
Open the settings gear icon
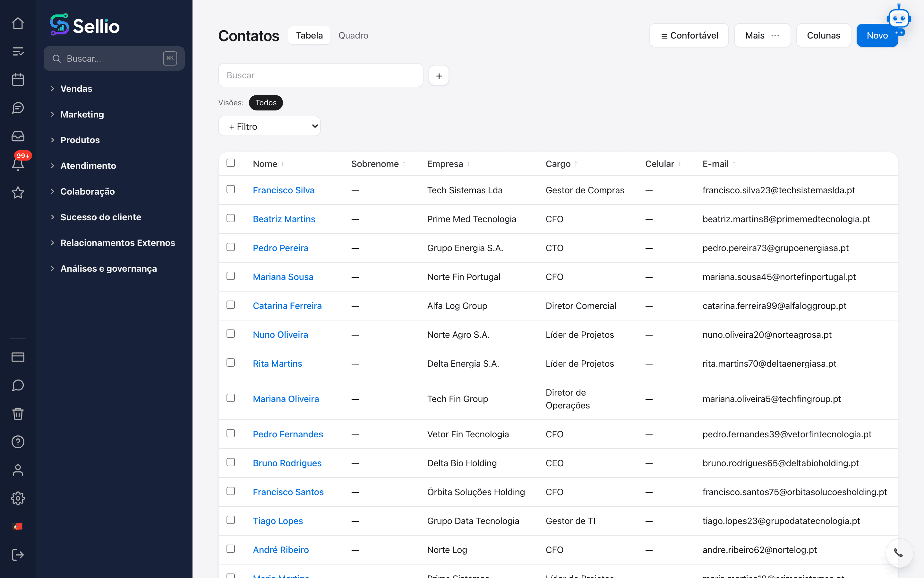18,498
